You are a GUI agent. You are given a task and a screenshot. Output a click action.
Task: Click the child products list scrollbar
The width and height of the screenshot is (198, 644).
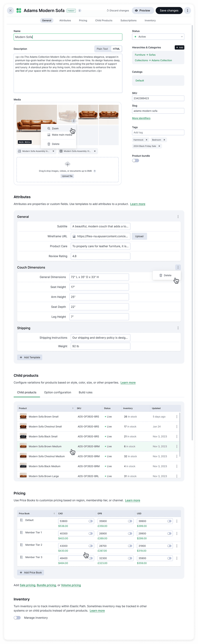coord(180,434)
